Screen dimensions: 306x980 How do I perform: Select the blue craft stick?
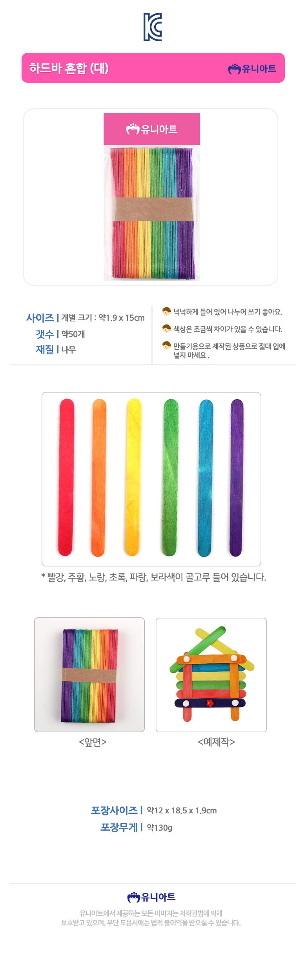(205, 477)
